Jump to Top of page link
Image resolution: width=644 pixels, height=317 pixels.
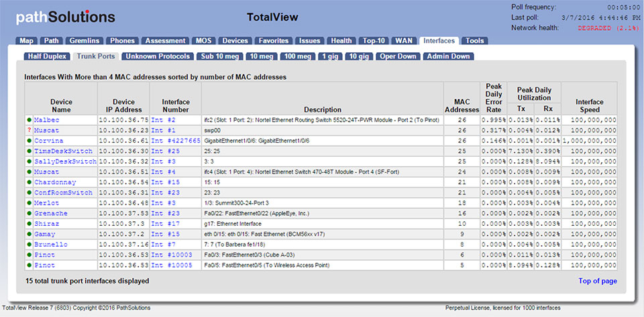click(x=598, y=281)
